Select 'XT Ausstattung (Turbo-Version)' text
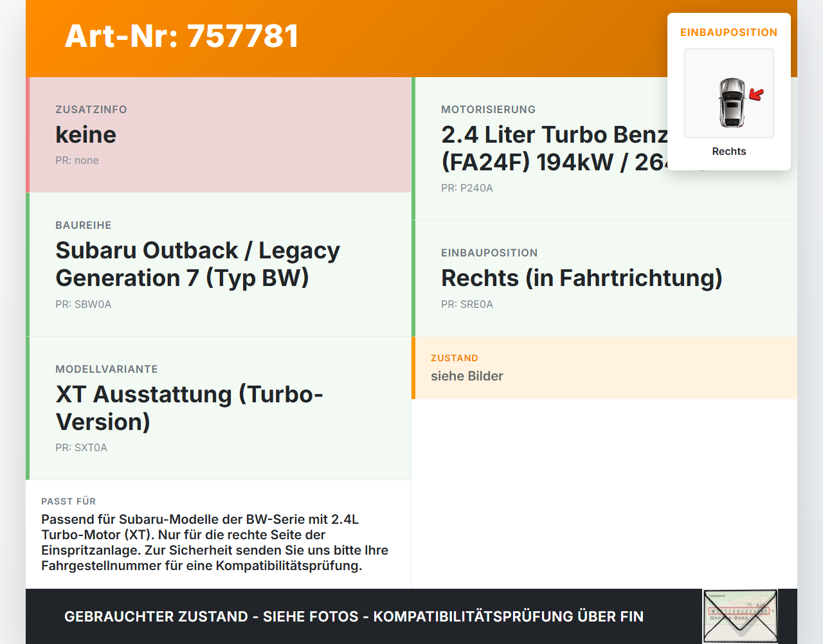Screen dimensions: 823x644 point(190,408)
